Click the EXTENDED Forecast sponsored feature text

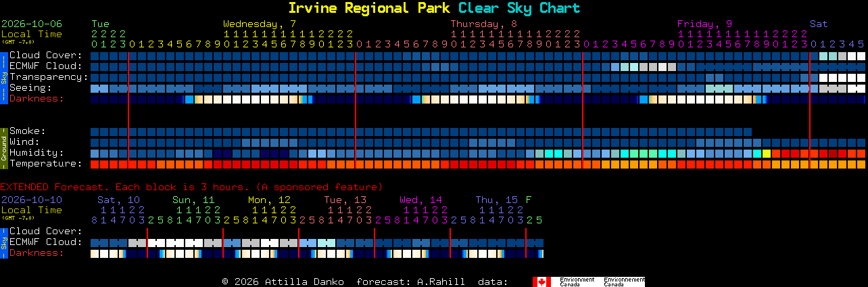click(191, 187)
